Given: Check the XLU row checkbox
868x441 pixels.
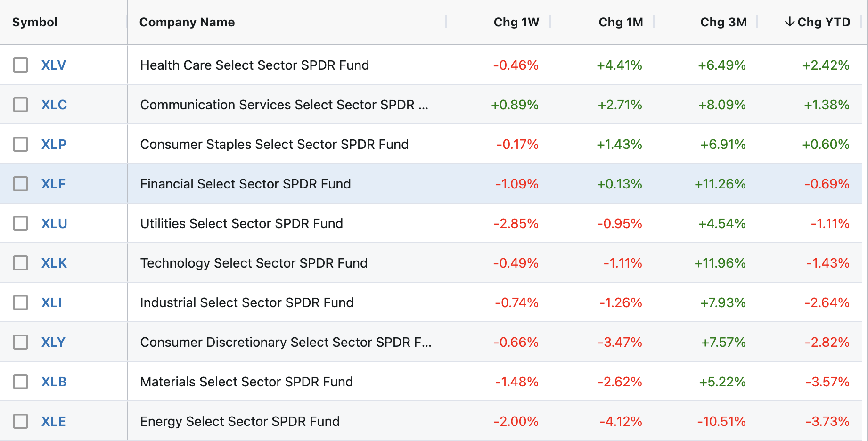Looking at the screenshot, I should click(20, 223).
